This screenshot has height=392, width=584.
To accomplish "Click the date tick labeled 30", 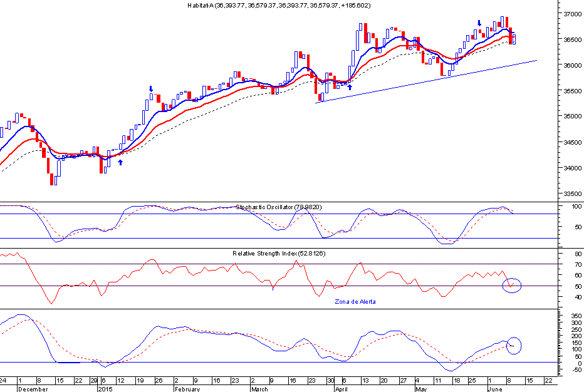I will pyautogui.click(x=331, y=381).
